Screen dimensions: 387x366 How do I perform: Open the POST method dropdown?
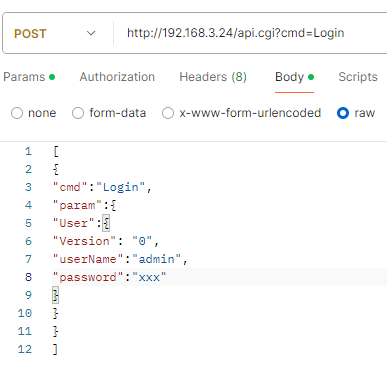tap(55, 33)
